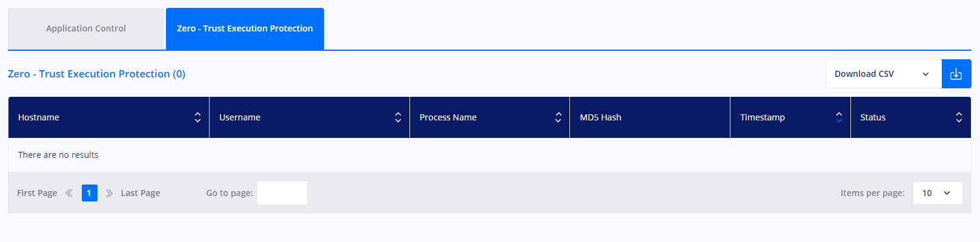Sort by Status using sort arrows
The height and width of the screenshot is (242, 980).
[x=959, y=117]
